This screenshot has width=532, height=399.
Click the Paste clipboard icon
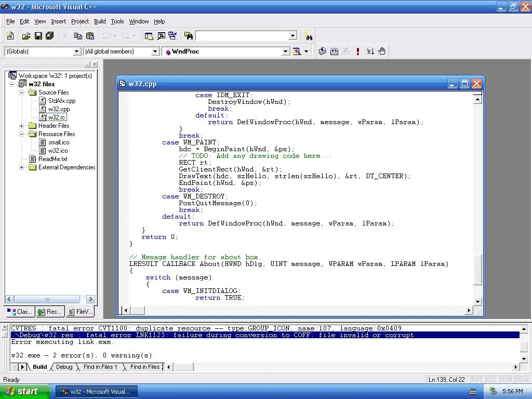click(90, 36)
